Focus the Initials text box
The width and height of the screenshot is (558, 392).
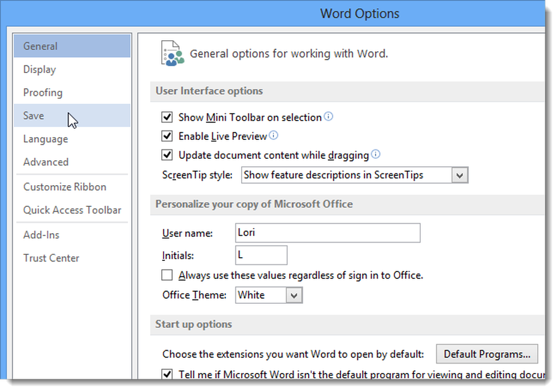[x=261, y=255]
